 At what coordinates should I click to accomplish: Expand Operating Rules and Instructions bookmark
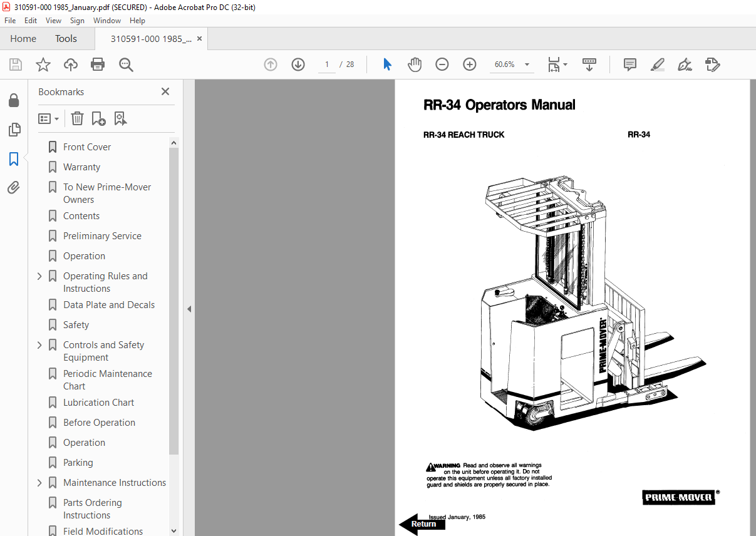tap(39, 276)
